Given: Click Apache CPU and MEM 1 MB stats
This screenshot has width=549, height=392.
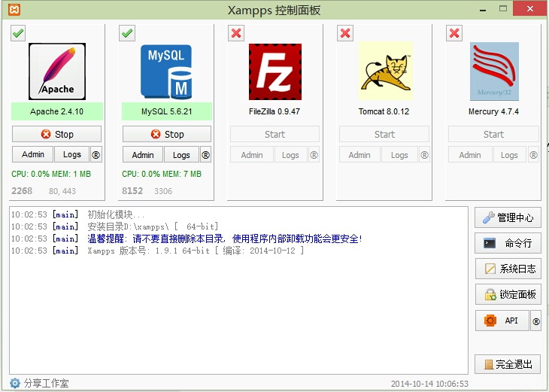Looking at the screenshot, I should (51, 174).
